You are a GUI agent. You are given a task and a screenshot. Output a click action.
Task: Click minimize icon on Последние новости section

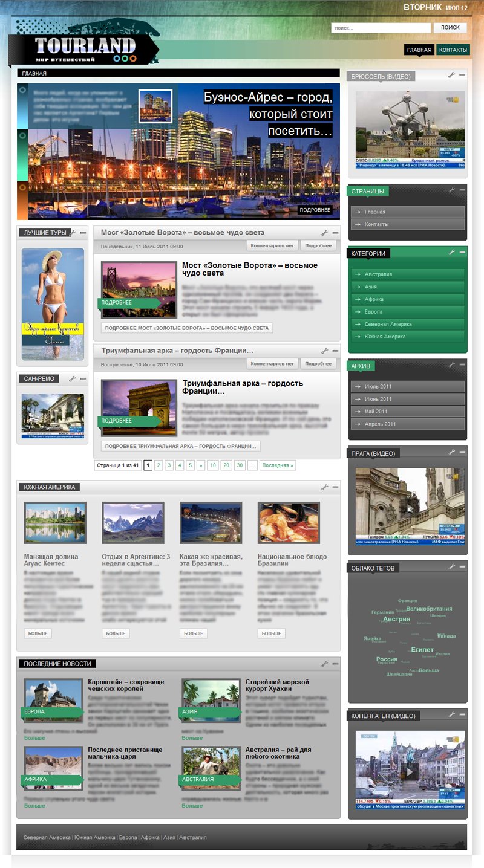pos(336,663)
